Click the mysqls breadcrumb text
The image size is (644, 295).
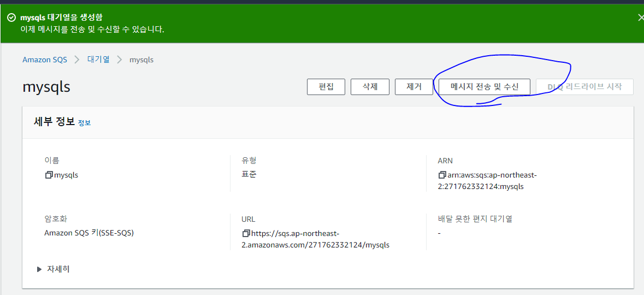141,60
